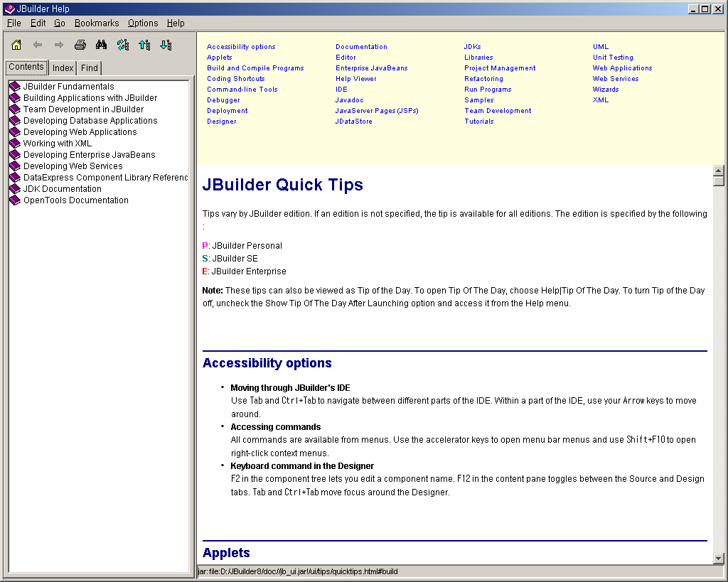Click the Previous topic up-arrow icon

pyautogui.click(x=144, y=45)
